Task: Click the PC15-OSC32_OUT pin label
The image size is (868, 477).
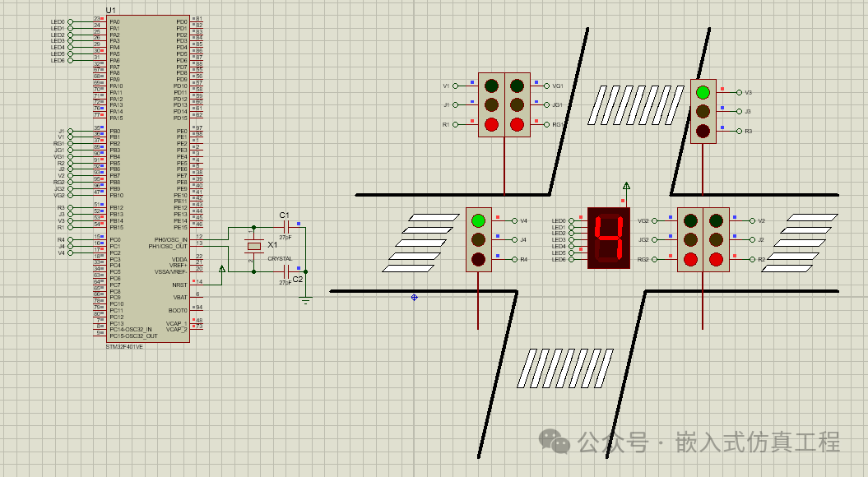Action: click(x=133, y=336)
